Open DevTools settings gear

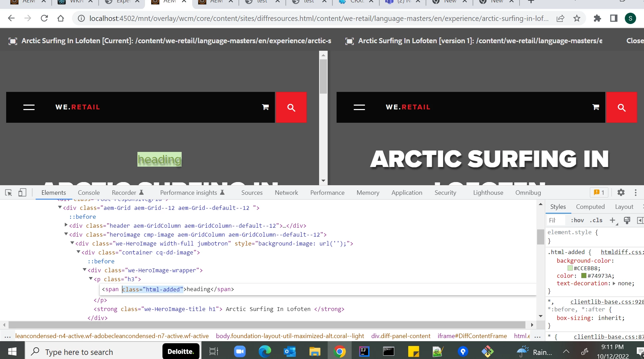point(621,193)
